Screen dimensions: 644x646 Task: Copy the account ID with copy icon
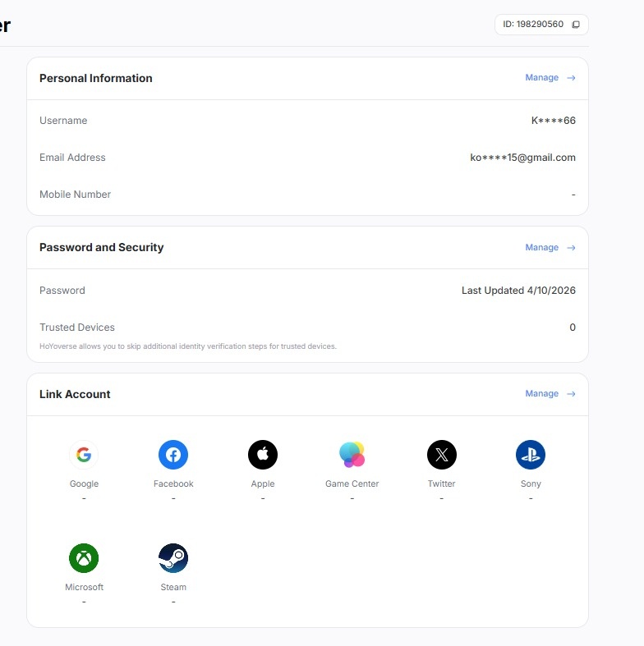click(x=576, y=25)
